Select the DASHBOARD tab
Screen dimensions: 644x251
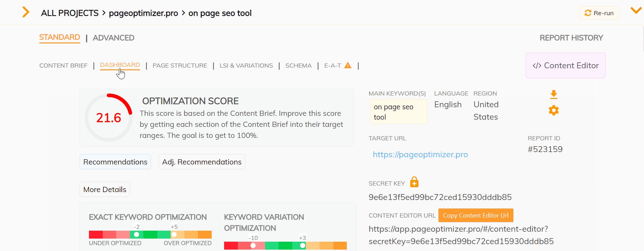[x=120, y=65]
